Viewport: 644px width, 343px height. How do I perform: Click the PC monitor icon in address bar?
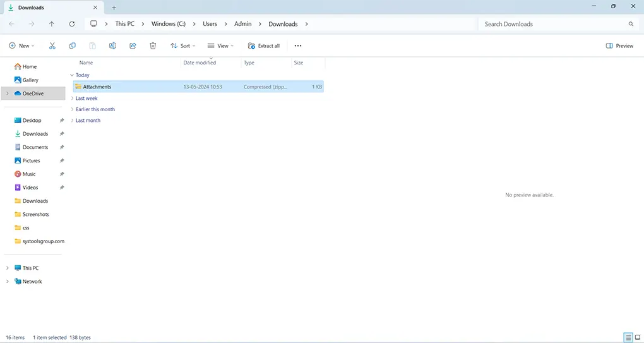93,24
